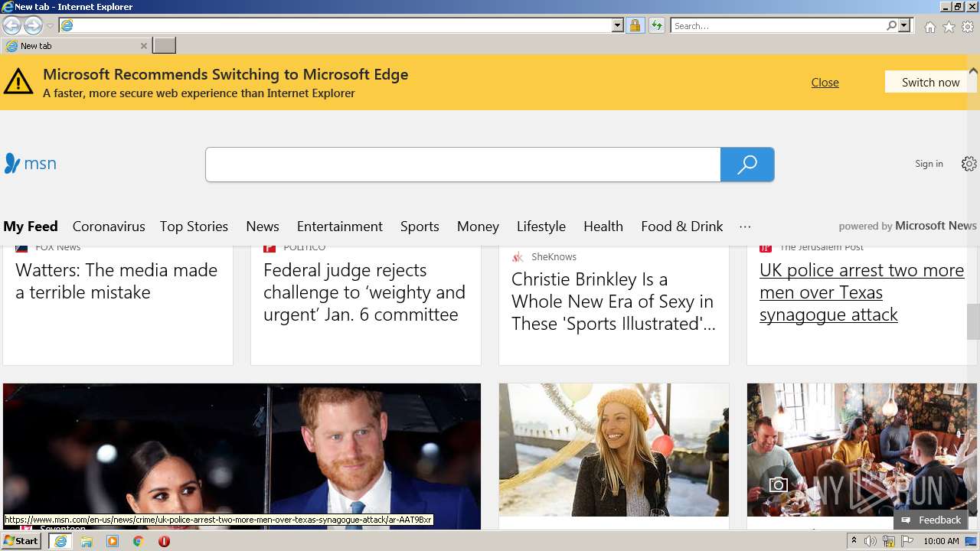Open the Coronavirus category

109,227
